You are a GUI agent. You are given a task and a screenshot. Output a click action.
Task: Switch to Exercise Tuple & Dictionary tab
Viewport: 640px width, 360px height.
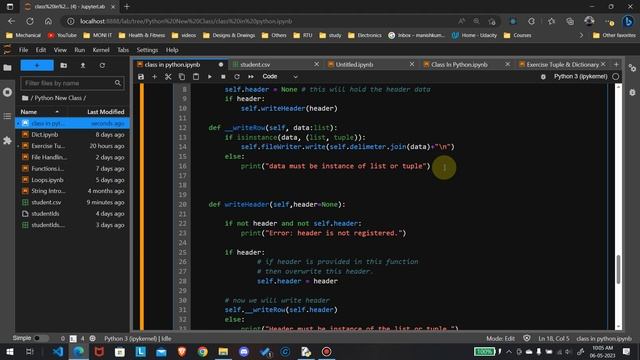coord(562,64)
